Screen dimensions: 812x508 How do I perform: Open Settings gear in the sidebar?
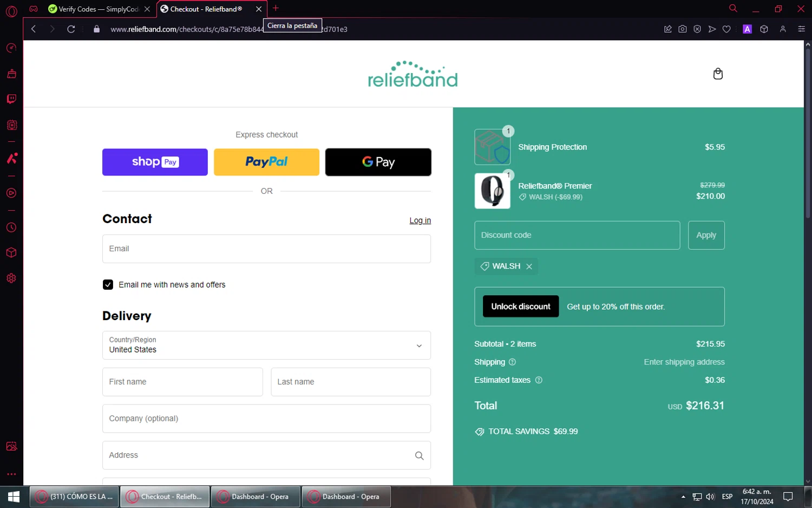tap(11, 278)
